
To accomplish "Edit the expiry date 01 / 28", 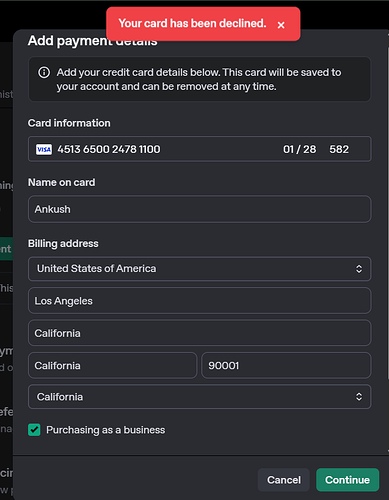I will pos(299,149).
